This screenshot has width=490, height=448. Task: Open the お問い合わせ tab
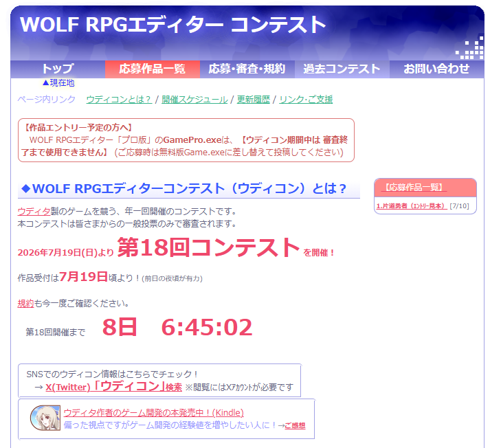pyautogui.click(x=436, y=69)
